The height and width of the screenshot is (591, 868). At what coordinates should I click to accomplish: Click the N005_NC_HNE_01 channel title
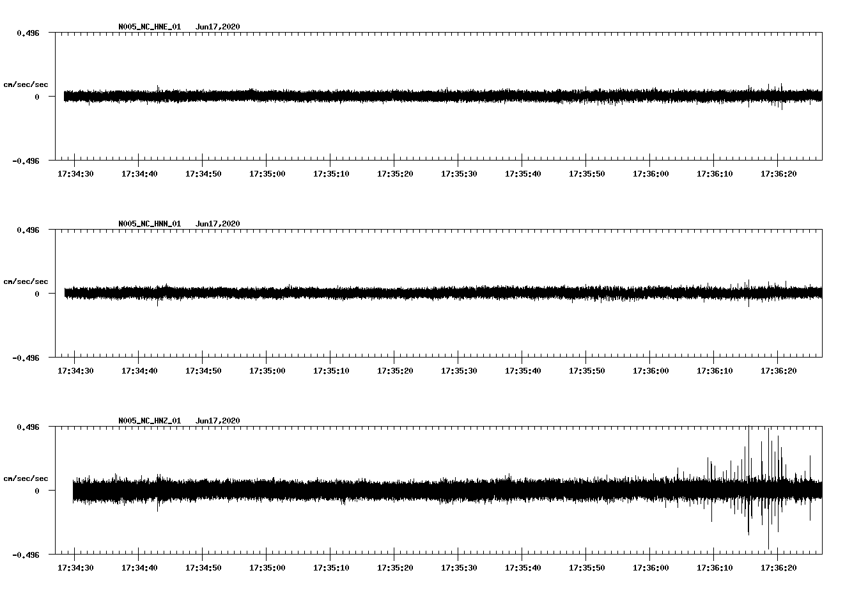(150, 27)
